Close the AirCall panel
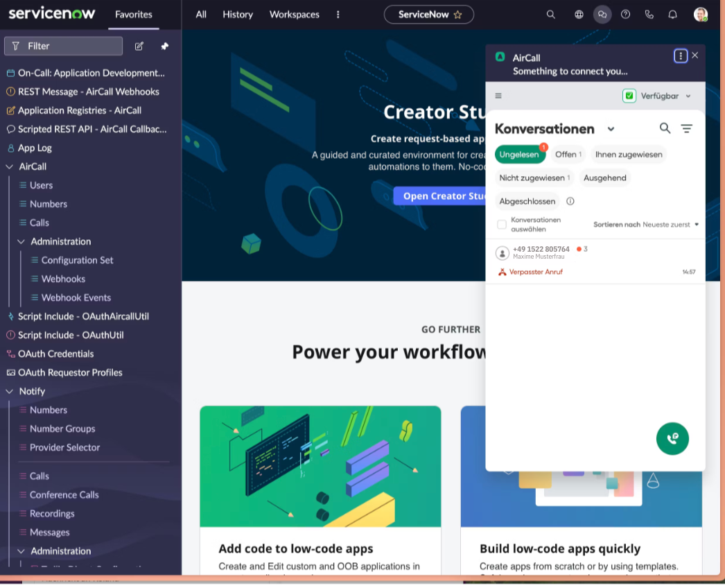The width and height of the screenshot is (725, 588). 695,55
